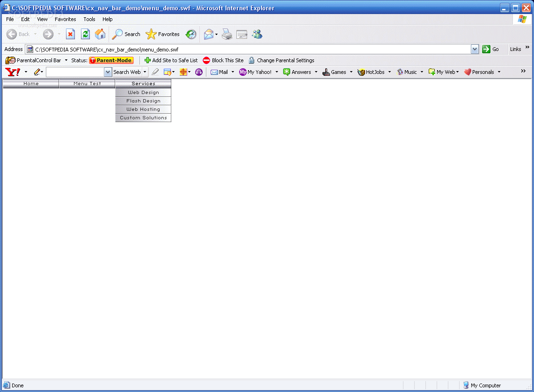The width and height of the screenshot is (534, 392).
Task: Expand the Yahoo toolbar overflow chevron
Action: [x=523, y=71]
